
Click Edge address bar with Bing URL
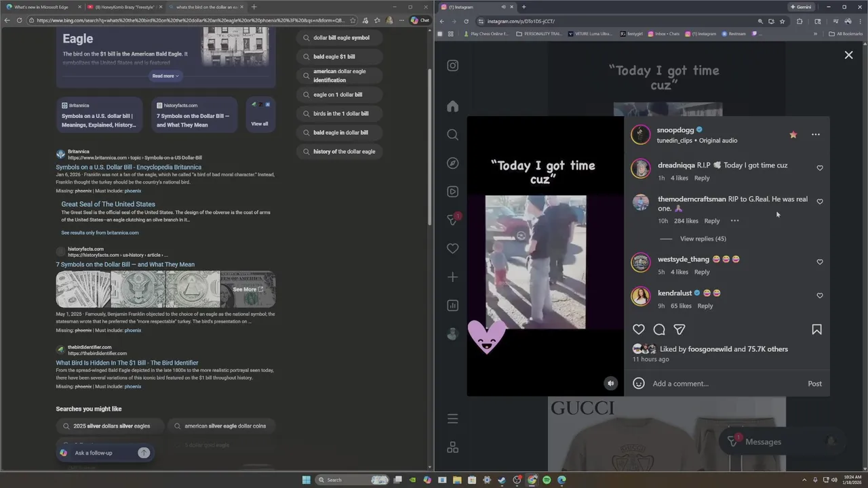point(190,20)
